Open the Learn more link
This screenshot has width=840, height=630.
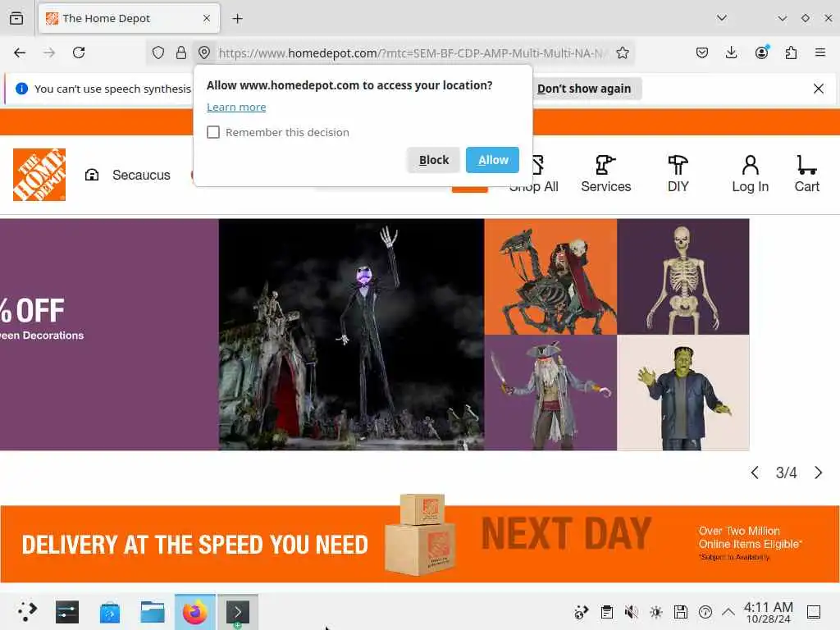(x=236, y=107)
